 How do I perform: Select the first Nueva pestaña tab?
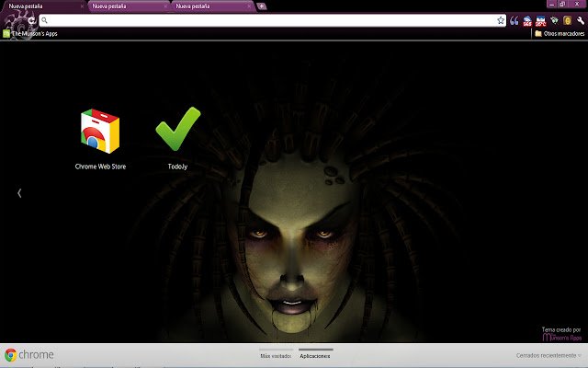coord(44,6)
